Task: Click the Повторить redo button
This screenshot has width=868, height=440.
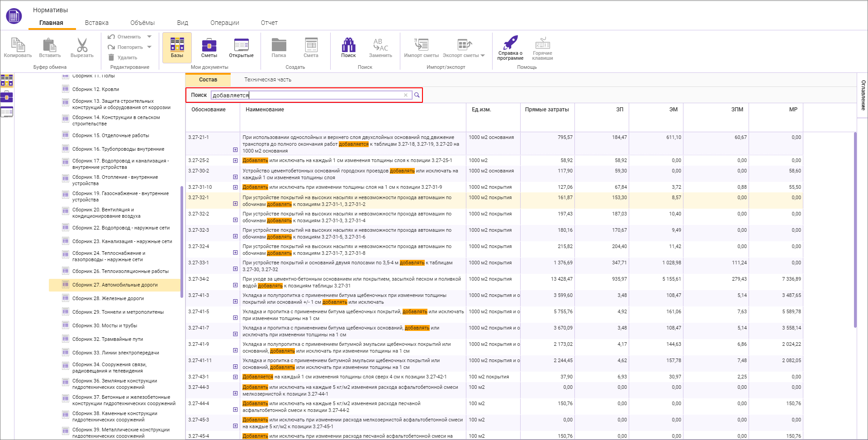Action: (x=125, y=47)
